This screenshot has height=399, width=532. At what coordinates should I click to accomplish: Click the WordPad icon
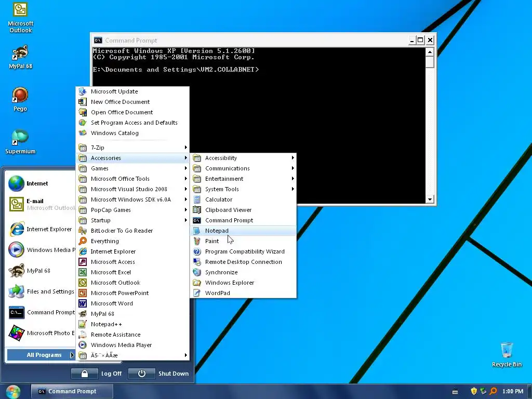(x=197, y=293)
